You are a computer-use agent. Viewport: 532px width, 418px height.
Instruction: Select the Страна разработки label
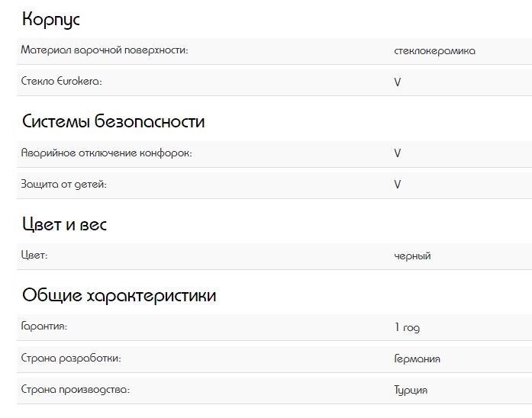[x=71, y=358]
